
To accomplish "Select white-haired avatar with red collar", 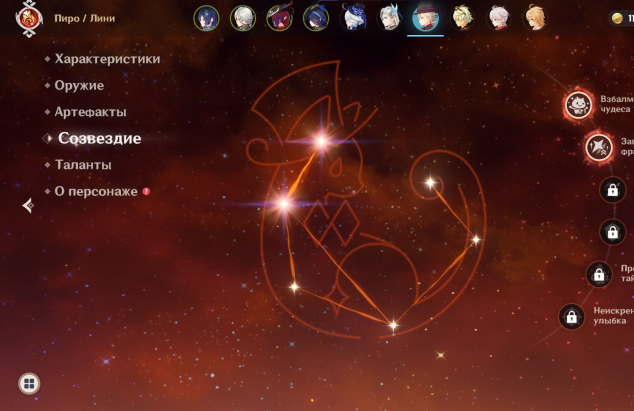I will 498,18.
